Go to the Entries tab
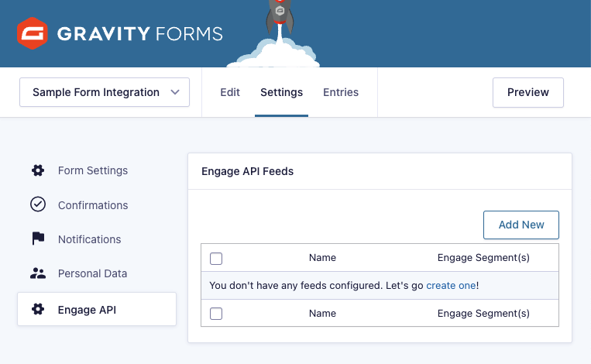The image size is (591, 364). pyautogui.click(x=341, y=92)
